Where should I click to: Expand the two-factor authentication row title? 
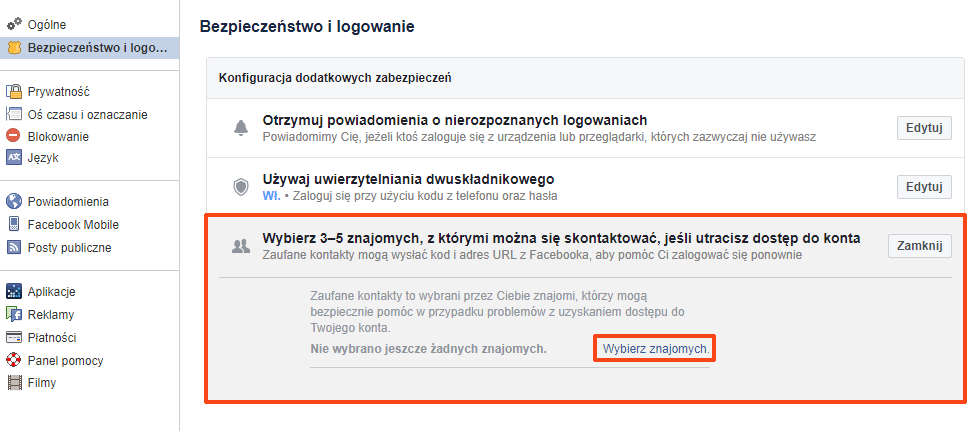click(408, 180)
